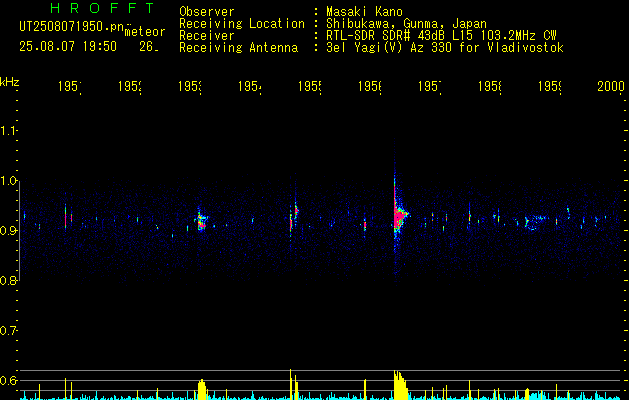Click the "Observer" field label
The height and width of the screenshot is (400, 629).
pyautogui.click(x=207, y=12)
